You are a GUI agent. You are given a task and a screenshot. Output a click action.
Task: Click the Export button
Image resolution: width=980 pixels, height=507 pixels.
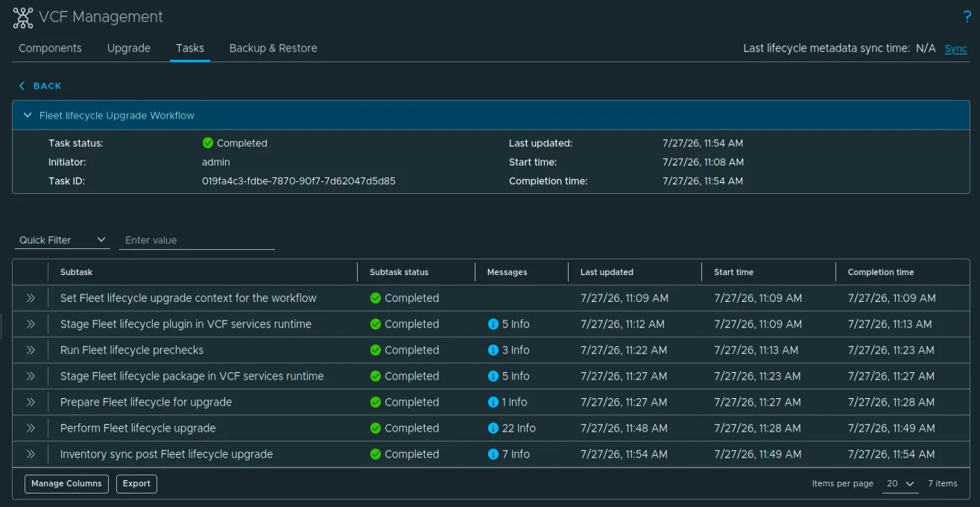click(136, 484)
